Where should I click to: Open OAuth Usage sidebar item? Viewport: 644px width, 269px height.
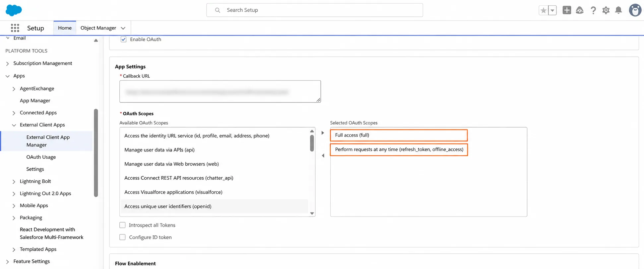[x=41, y=157]
